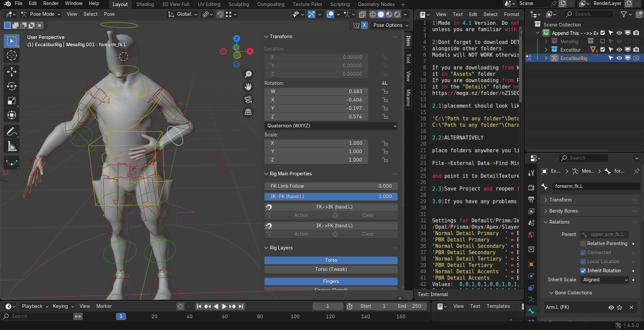
Task: Switch to the Sculpting workspace tab
Action: pos(239,4)
